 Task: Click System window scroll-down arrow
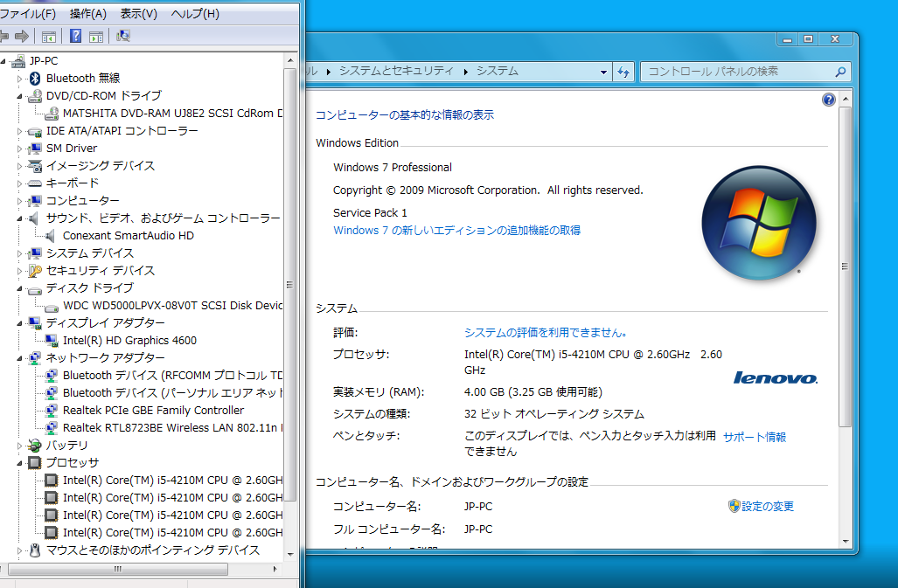[x=846, y=542]
